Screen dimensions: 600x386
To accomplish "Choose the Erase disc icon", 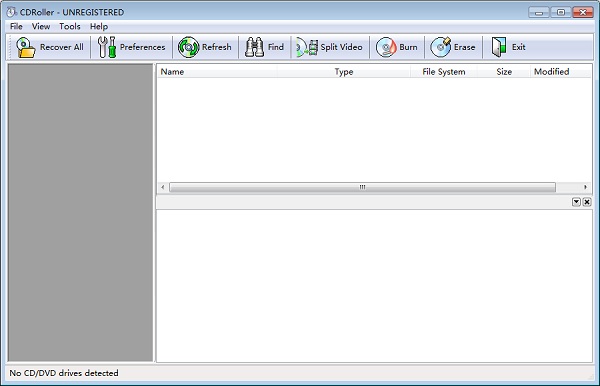I will point(441,47).
